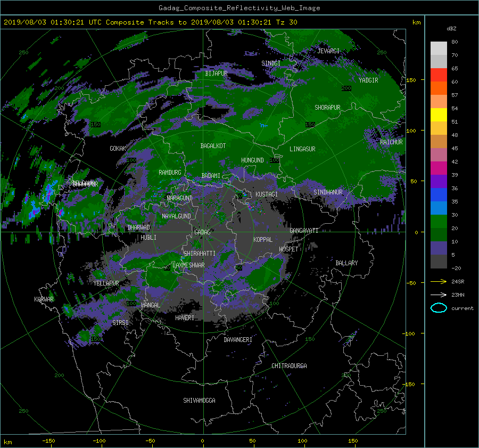Click the LINGASUR label
This screenshot has width=479, height=448.
(x=302, y=149)
